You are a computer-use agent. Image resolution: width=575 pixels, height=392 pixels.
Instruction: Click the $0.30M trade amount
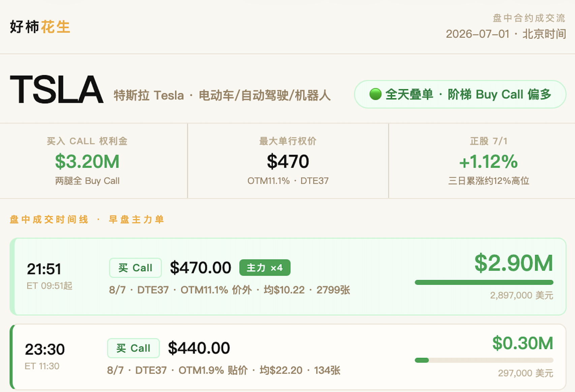click(523, 343)
